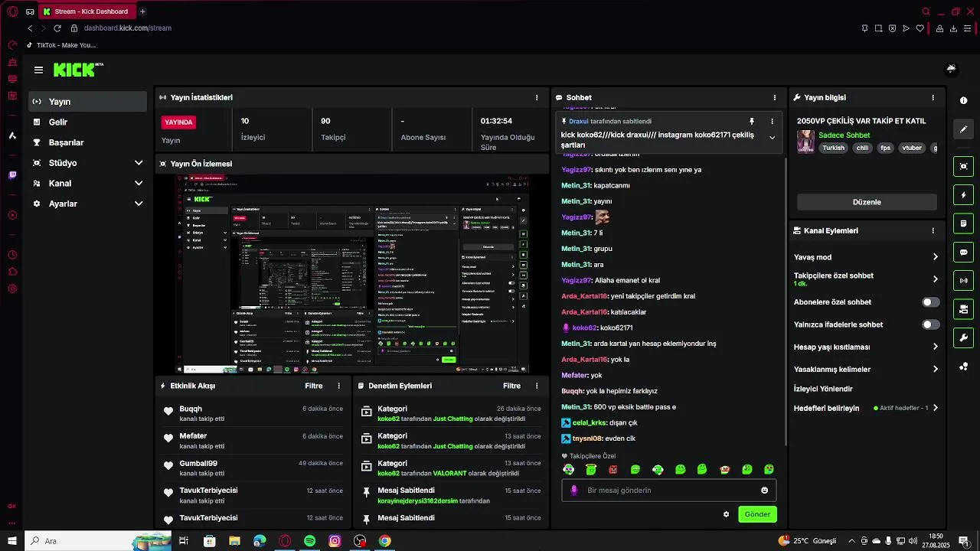Open the info icon in right toolbar

pyautogui.click(x=963, y=101)
